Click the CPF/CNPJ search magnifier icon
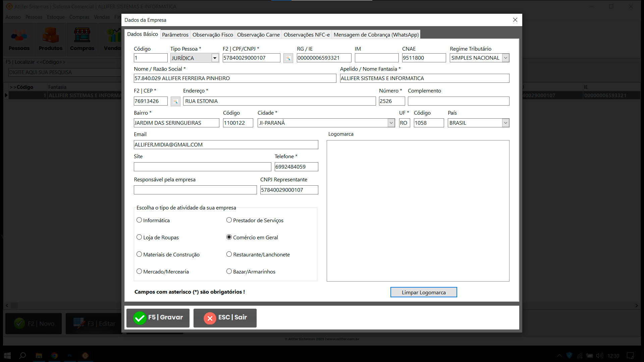 (288, 58)
